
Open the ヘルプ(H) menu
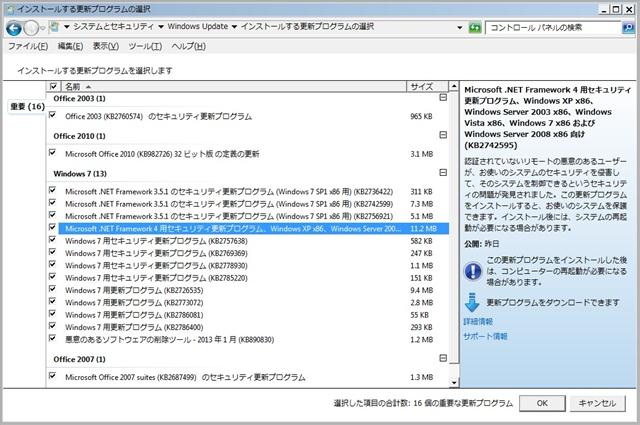tap(189, 46)
